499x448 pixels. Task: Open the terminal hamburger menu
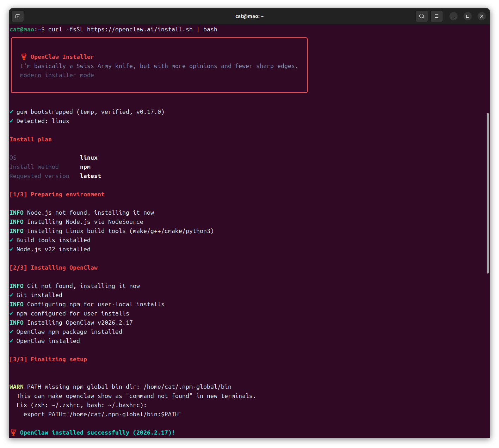tap(436, 16)
